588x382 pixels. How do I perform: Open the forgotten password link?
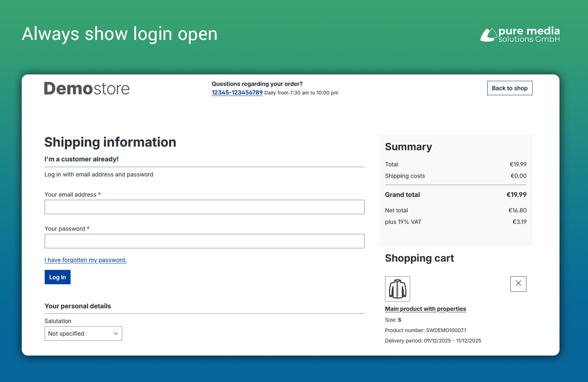click(x=85, y=260)
